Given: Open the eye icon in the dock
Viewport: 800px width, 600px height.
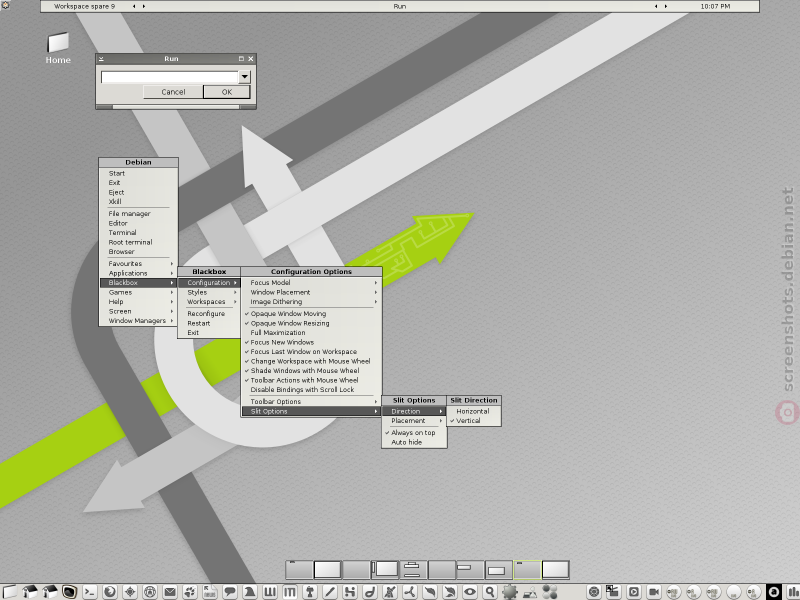Looking at the screenshot, I should pyautogui.click(x=470, y=592).
